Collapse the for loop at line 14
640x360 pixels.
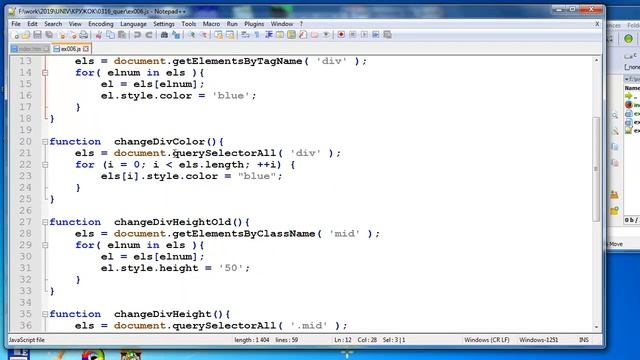pyautogui.click(x=45, y=73)
